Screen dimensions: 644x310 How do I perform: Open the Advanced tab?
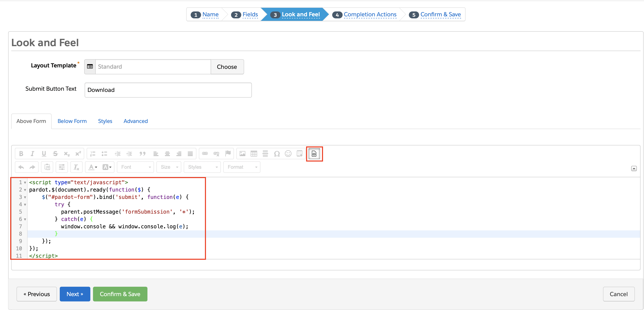(135, 121)
